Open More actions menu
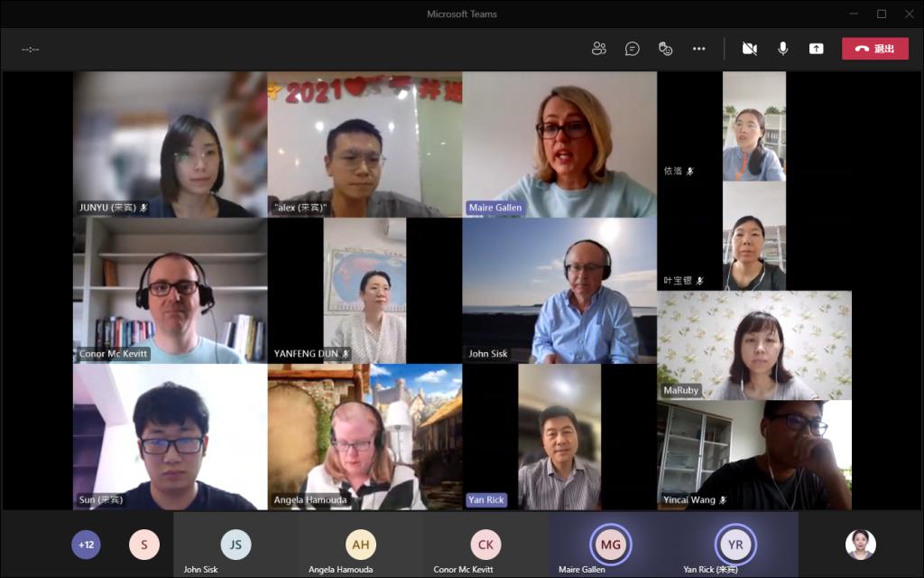Viewport: 924px width, 578px height. point(699,49)
